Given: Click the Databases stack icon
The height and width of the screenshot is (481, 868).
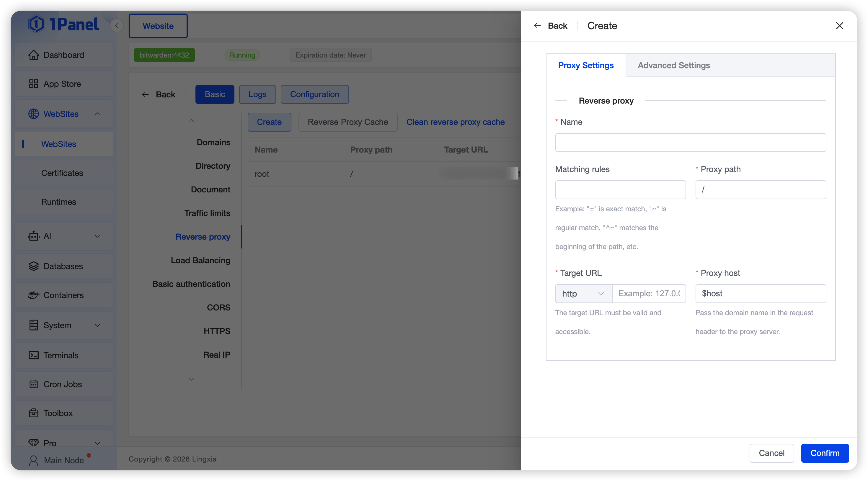Looking at the screenshot, I should pyautogui.click(x=33, y=266).
